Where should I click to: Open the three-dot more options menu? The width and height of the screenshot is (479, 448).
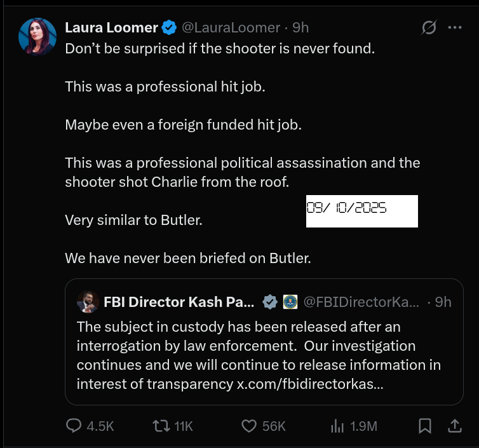455,27
